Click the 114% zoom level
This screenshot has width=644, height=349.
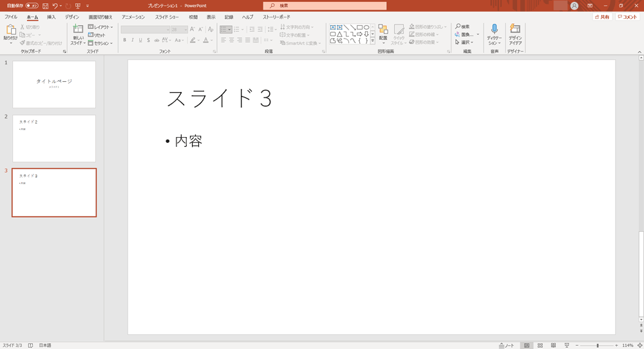tap(627, 345)
